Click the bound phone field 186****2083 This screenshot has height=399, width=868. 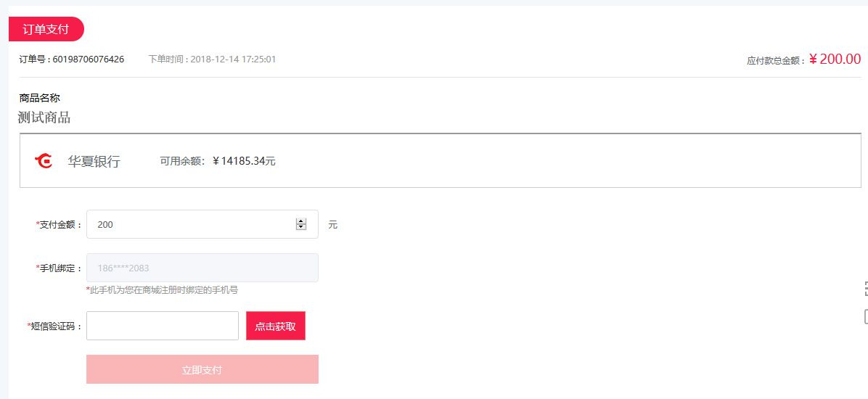202,268
